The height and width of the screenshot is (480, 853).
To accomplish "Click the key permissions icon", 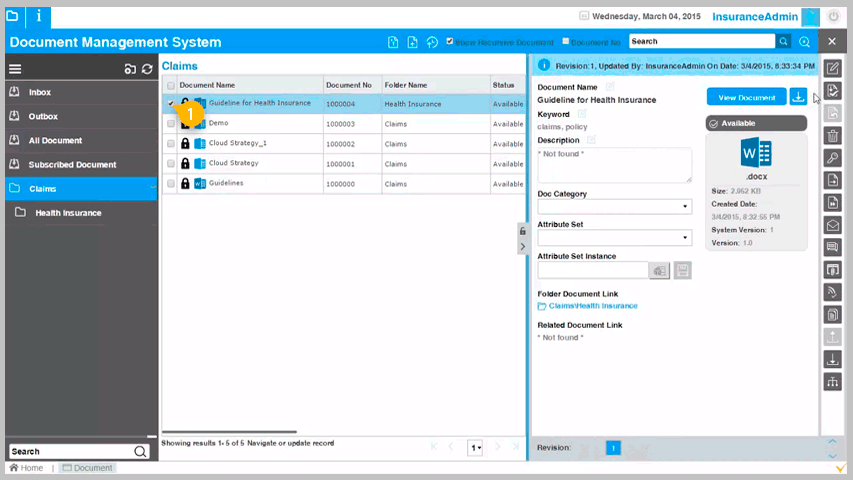I will pyautogui.click(x=832, y=158).
